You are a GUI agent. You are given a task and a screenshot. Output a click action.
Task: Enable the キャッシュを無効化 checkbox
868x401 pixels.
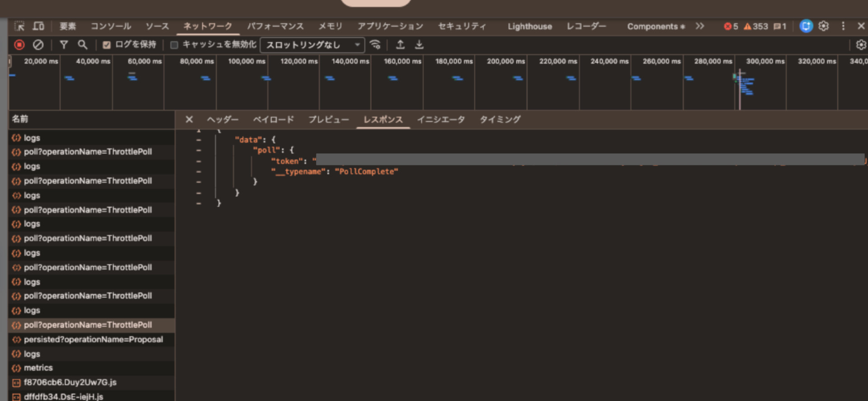tap(174, 45)
